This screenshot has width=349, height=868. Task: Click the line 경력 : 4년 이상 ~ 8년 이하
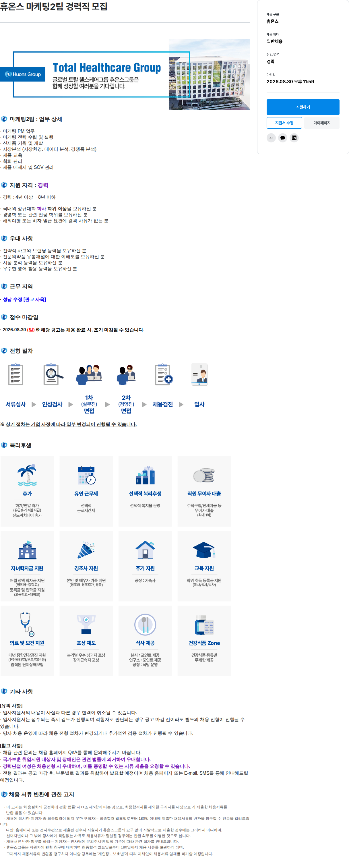29,197
